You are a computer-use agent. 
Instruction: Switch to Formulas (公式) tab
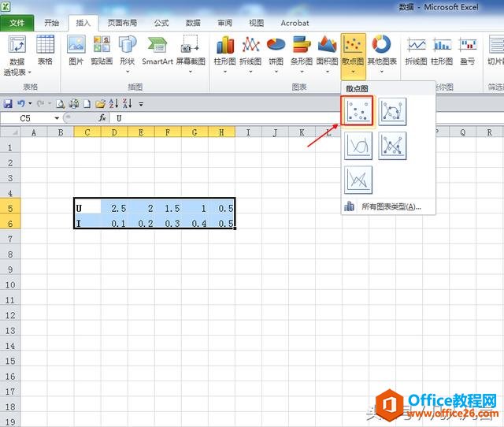(x=161, y=23)
